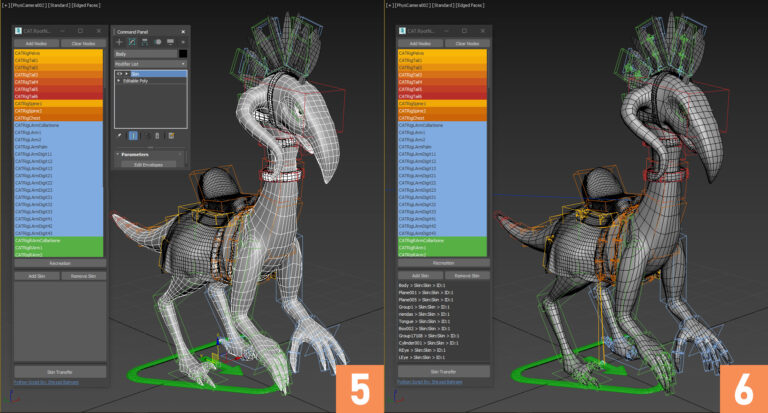Open the Hierarchy panel icon
Image resolution: width=768 pixels, height=413 pixels.
pos(144,42)
